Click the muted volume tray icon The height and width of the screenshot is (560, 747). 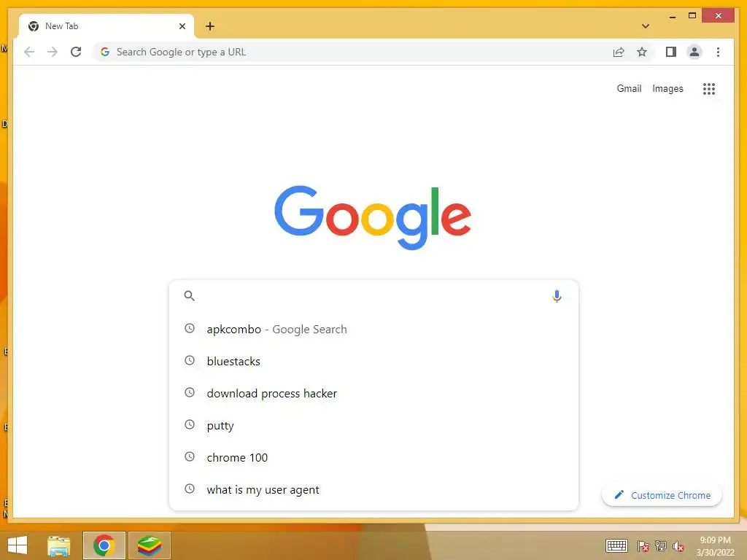click(678, 546)
